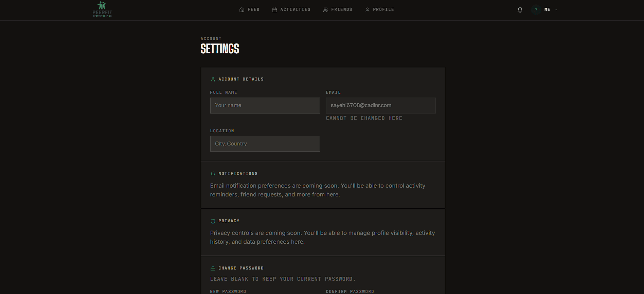Click the Change Password section title
Viewport: 644px width, 294px height.
tap(241, 268)
